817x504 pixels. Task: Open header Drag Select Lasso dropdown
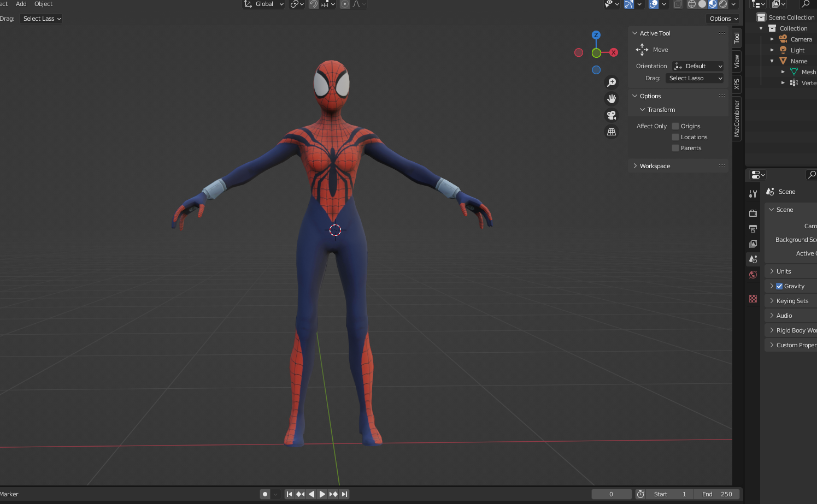[41, 19]
